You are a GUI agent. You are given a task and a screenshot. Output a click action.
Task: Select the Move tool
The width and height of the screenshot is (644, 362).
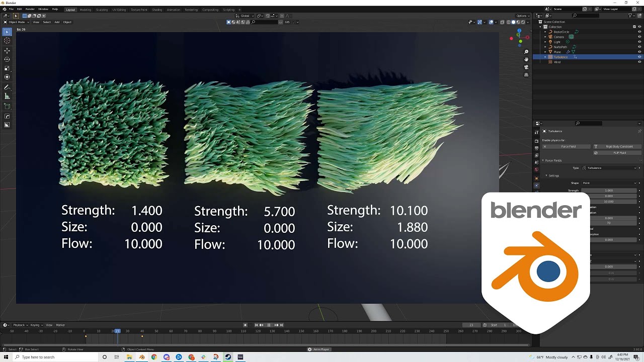7,51
